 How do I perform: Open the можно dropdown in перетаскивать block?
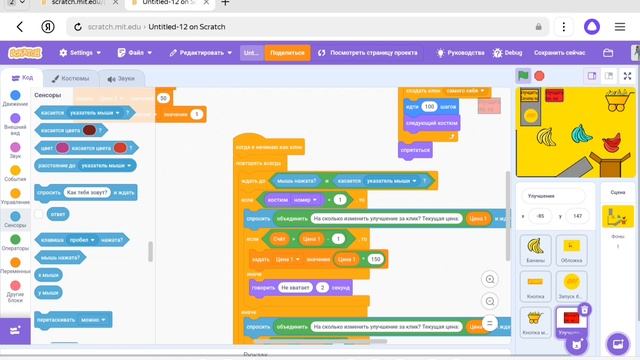point(103,320)
